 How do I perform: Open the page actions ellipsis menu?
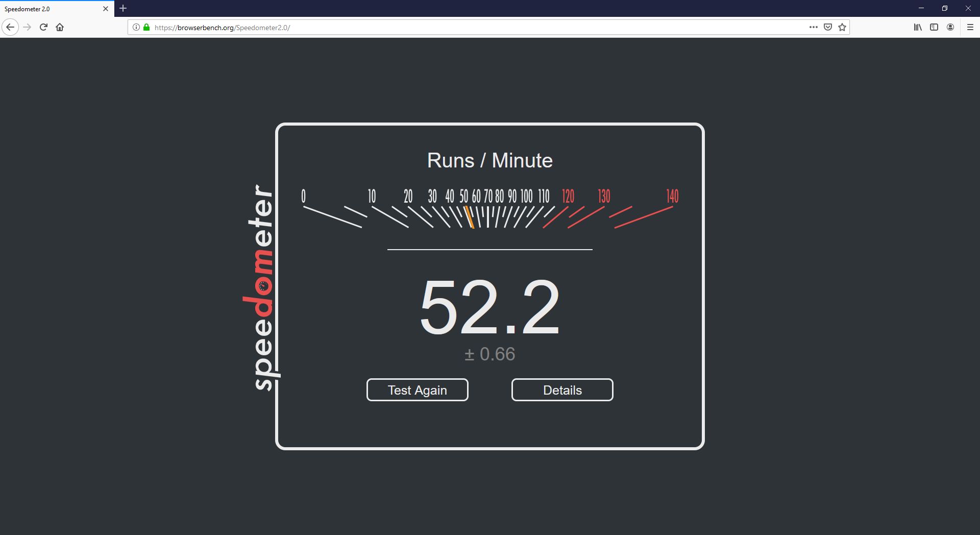(x=814, y=27)
